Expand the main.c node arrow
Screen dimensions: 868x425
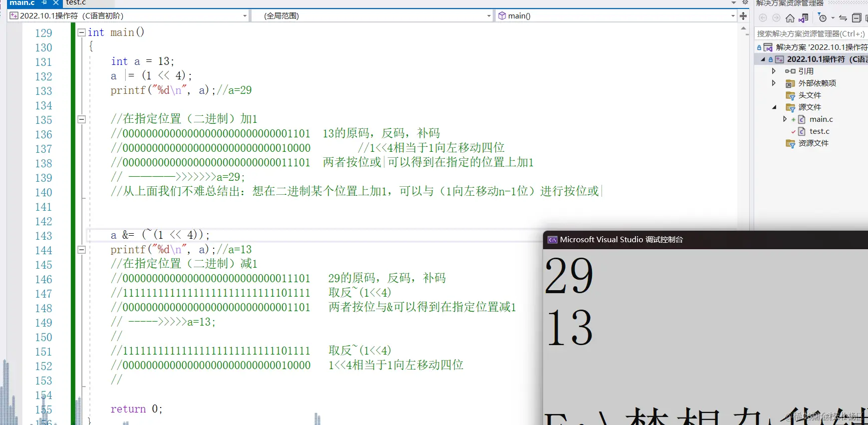[785, 119]
